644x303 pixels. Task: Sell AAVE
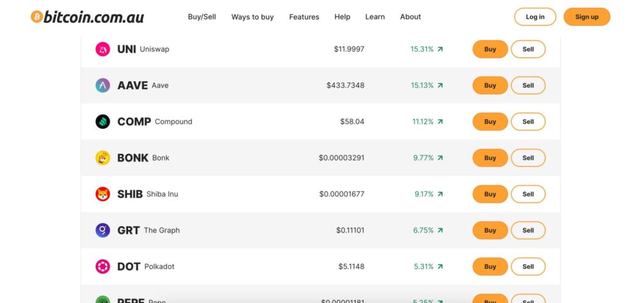pyautogui.click(x=528, y=85)
